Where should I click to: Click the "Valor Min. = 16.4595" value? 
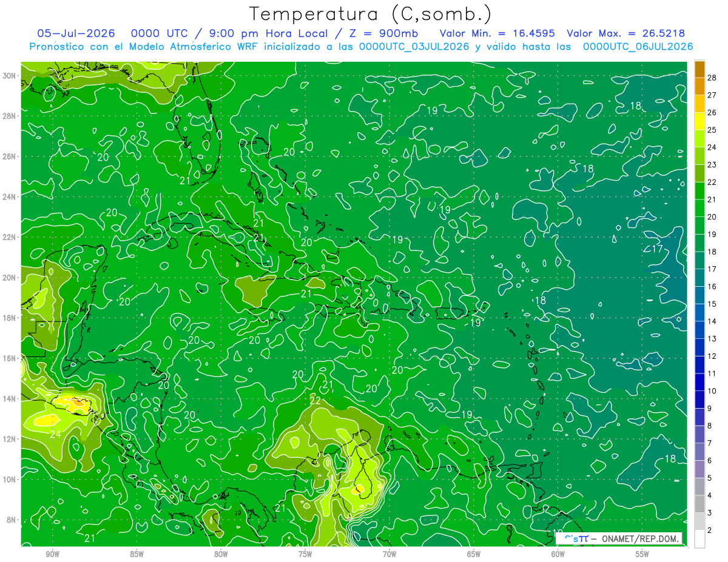[497, 34]
